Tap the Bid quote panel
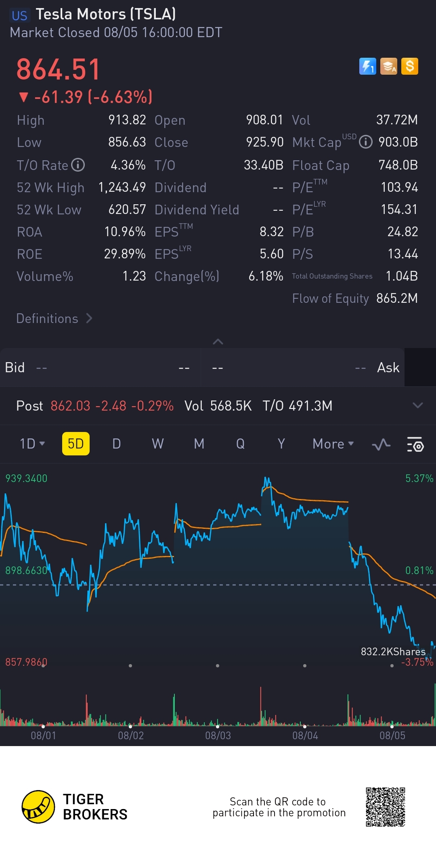 (x=100, y=367)
